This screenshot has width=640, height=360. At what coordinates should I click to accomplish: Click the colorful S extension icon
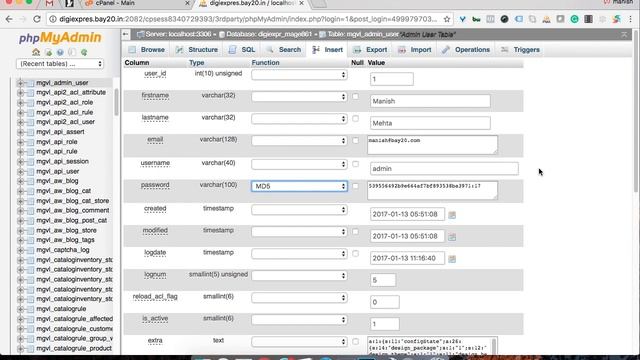click(616, 19)
